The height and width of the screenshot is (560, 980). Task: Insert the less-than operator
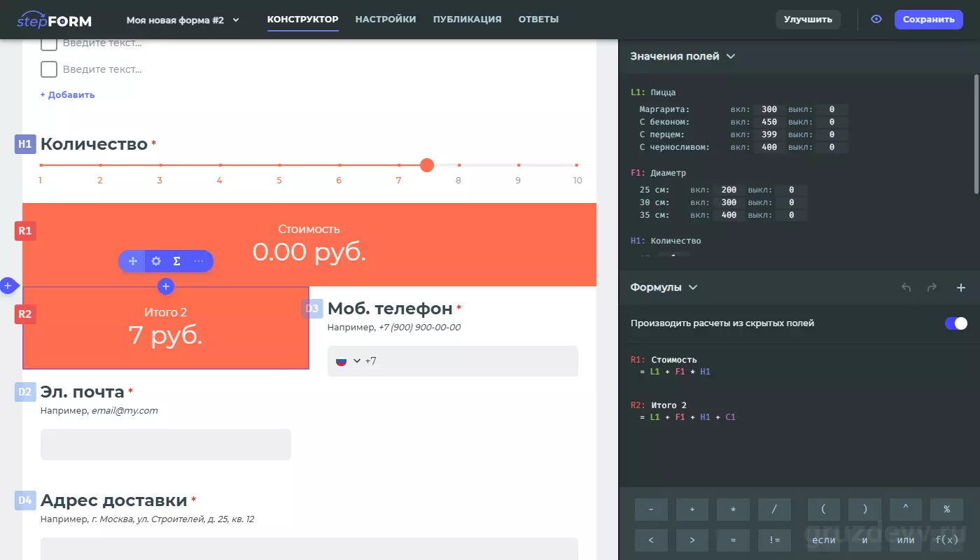tap(651, 540)
